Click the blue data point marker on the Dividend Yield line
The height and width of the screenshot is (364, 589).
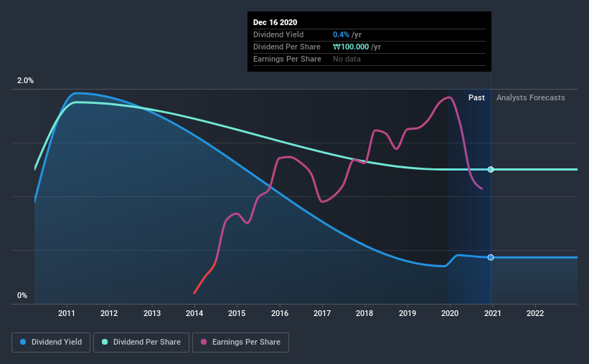491,257
